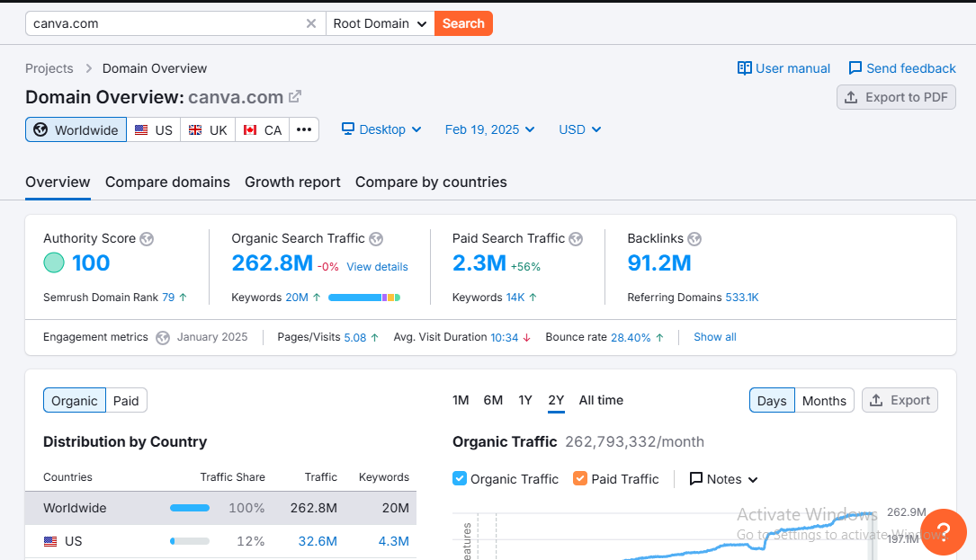
Task: Click globe icon next to Authority Score
Action: click(147, 239)
